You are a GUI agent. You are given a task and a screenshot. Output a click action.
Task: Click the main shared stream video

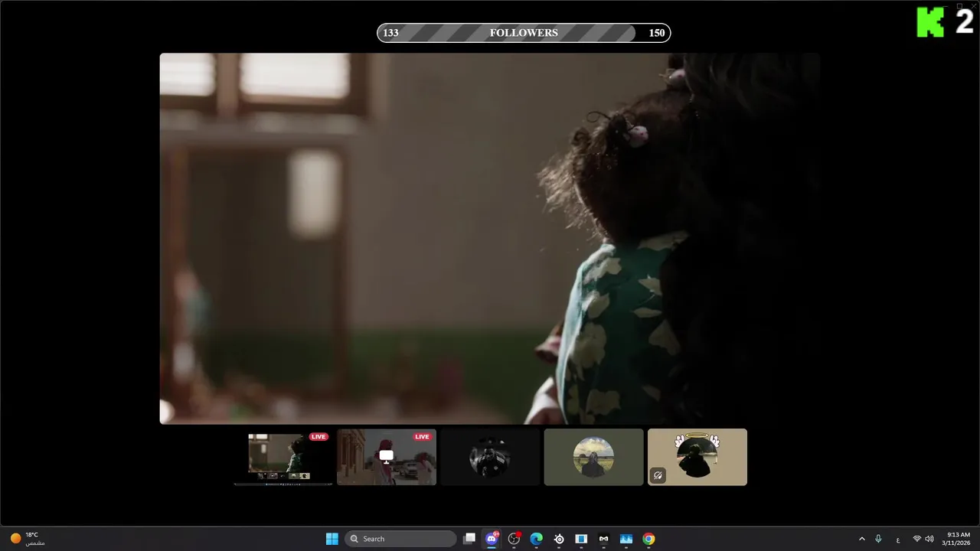[x=490, y=238]
